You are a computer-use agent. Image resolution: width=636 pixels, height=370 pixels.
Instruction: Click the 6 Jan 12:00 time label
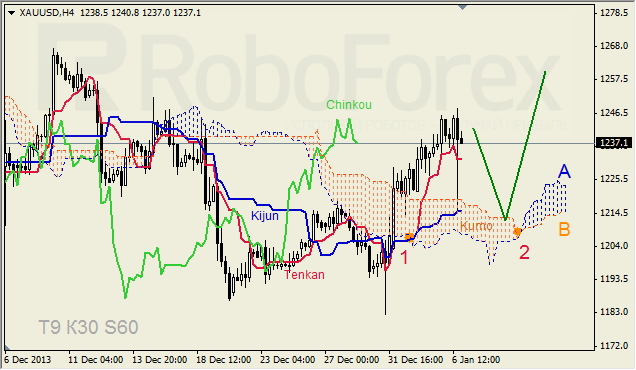(x=476, y=360)
